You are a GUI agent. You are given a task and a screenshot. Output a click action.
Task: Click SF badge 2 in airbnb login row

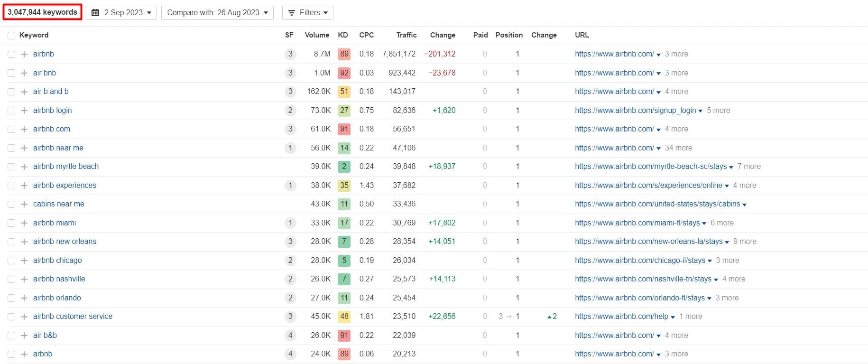(290, 111)
